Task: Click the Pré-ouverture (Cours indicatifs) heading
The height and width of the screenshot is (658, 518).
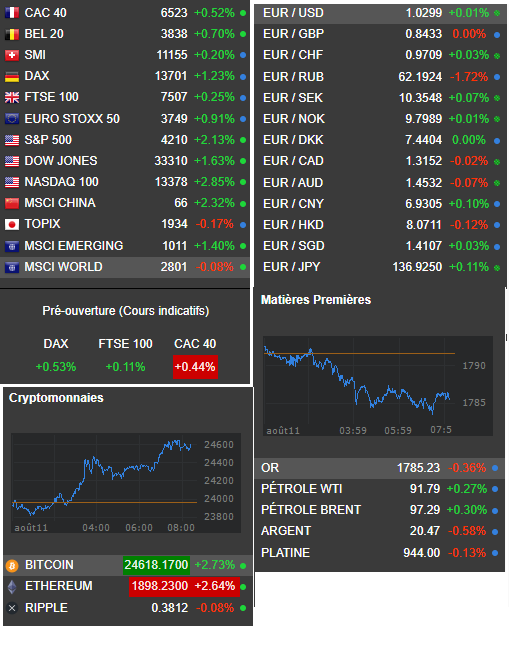Action: [126, 311]
